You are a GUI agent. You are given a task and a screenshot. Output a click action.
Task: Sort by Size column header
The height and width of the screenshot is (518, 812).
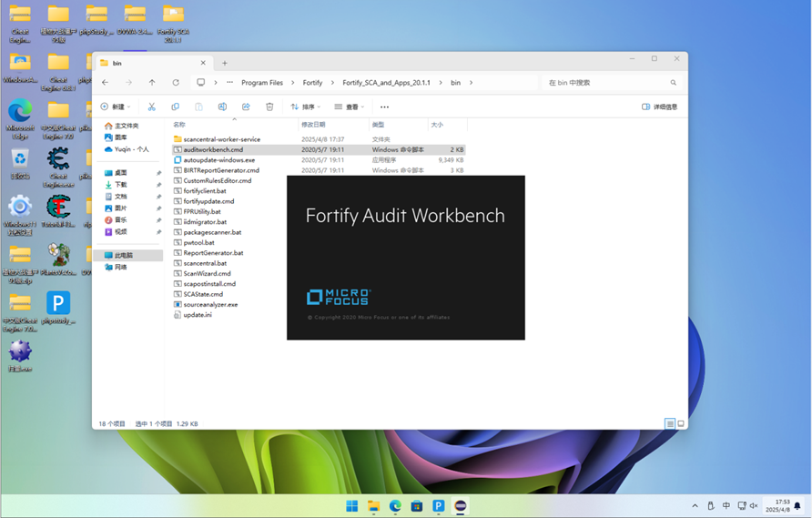pyautogui.click(x=448, y=125)
